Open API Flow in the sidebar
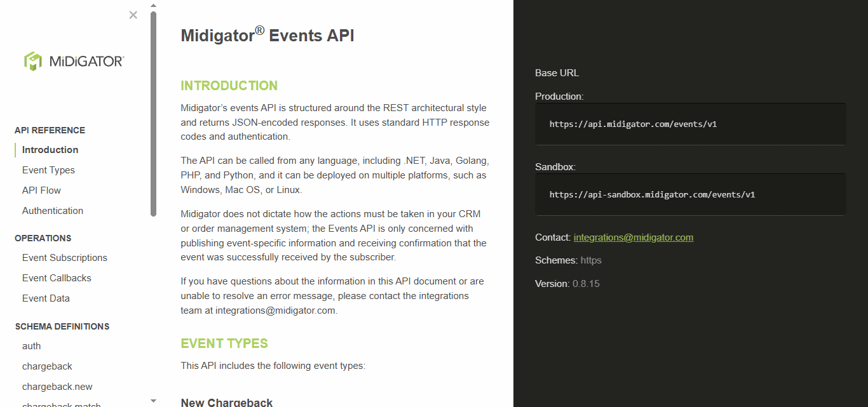This screenshot has width=868, height=407. tap(41, 190)
